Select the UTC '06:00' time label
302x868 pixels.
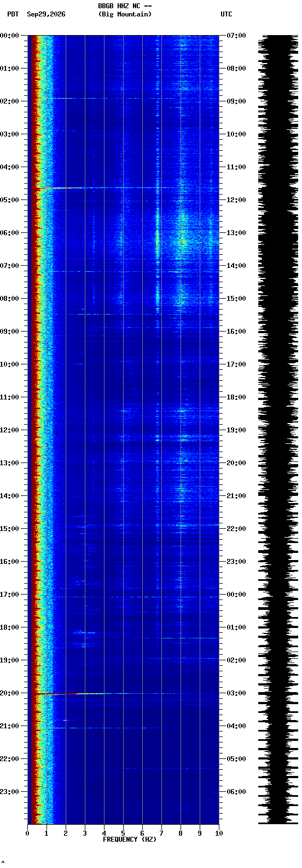(236, 792)
